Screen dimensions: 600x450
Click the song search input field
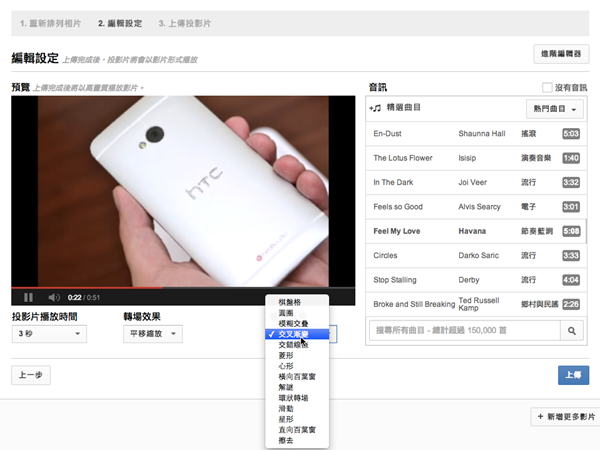[x=465, y=331]
